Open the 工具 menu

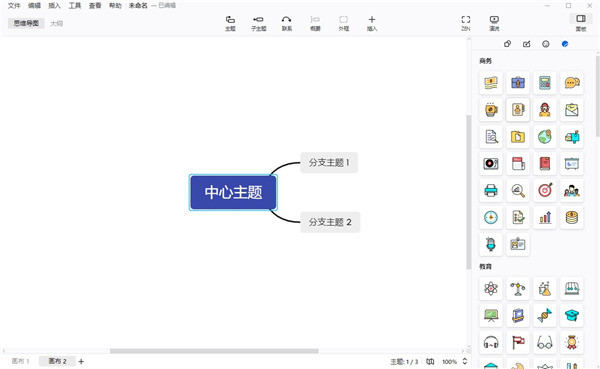[75, 5]
